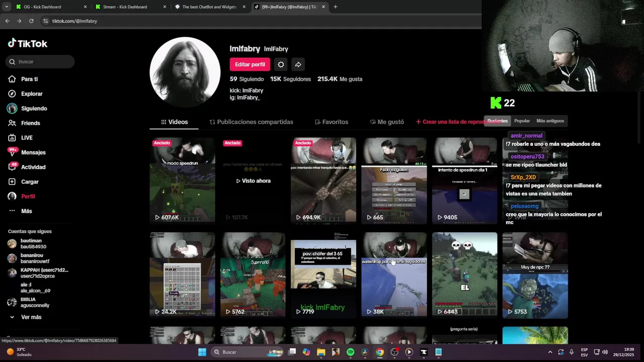Image resolution: width=644 pixels, height=362 pixels.
Task: Open the waterdrop video with 38K views
Action: (x=394, y=275)
